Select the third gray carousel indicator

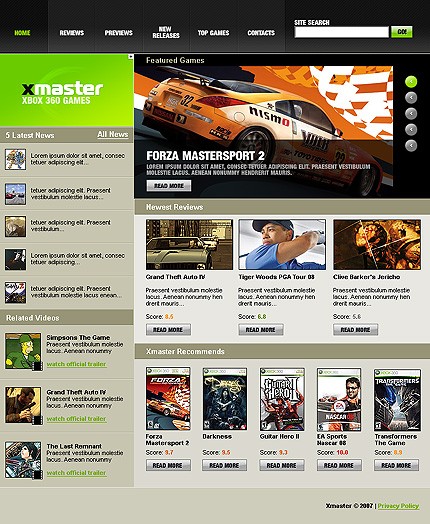[411, 114]
